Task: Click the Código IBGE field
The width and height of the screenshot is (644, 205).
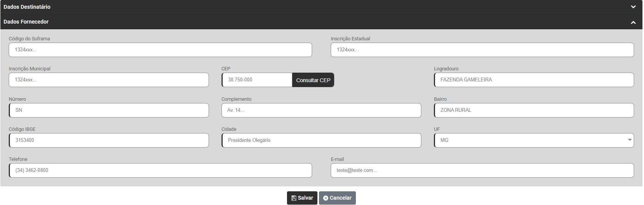Action: [109, 140]
